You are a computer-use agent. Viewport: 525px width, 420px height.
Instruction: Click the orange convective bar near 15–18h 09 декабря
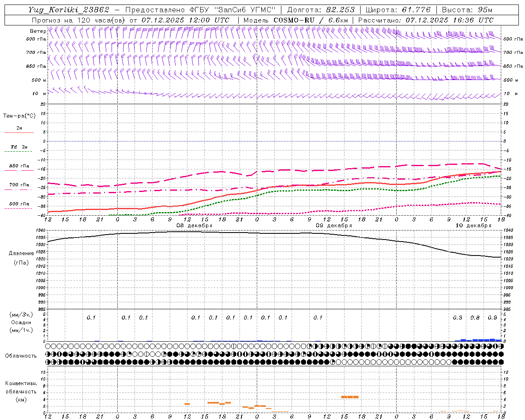click(350, 397)
